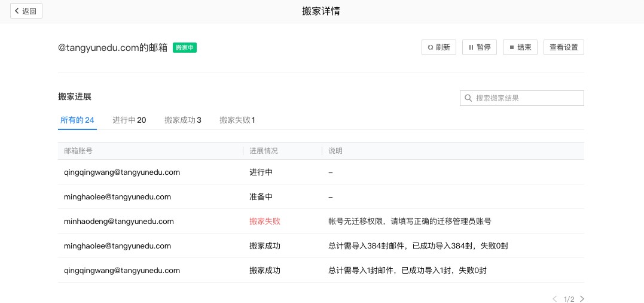Pause migration with the 暂停 button
The height and width of the screenshot is (303, 644).
coord(480,47)
